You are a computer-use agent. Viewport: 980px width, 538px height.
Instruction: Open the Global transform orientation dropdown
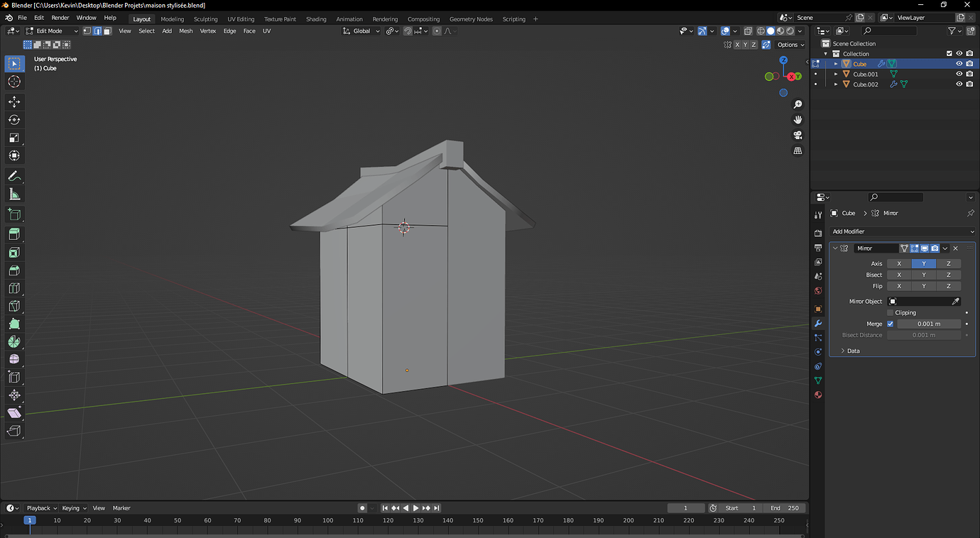coord(361,31)
